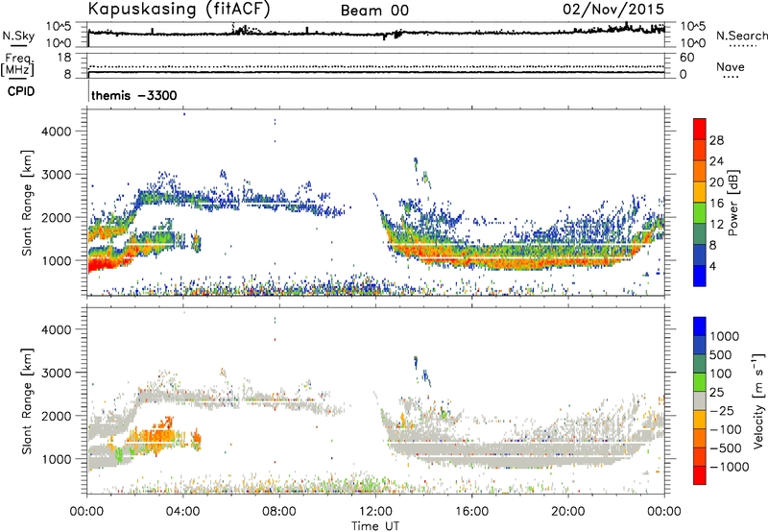Click the '16' tick on Power colorbar
The width and height of the screenshot is (768, 532).
(716, 204)
